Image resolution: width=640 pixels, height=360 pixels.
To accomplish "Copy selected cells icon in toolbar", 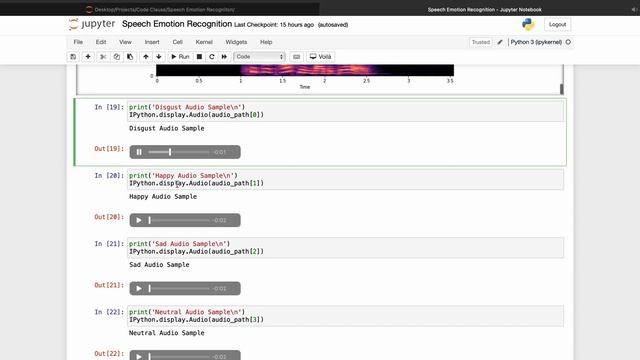I will 117,57.
